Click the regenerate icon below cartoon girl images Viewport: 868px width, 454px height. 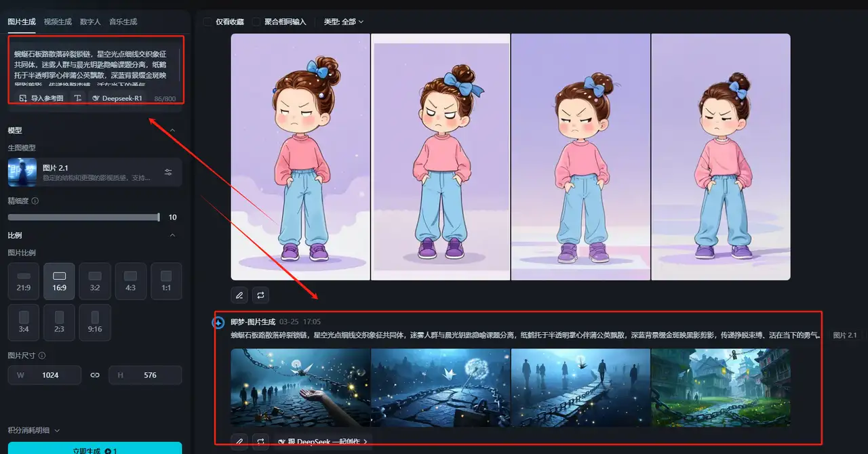point(260,295)
